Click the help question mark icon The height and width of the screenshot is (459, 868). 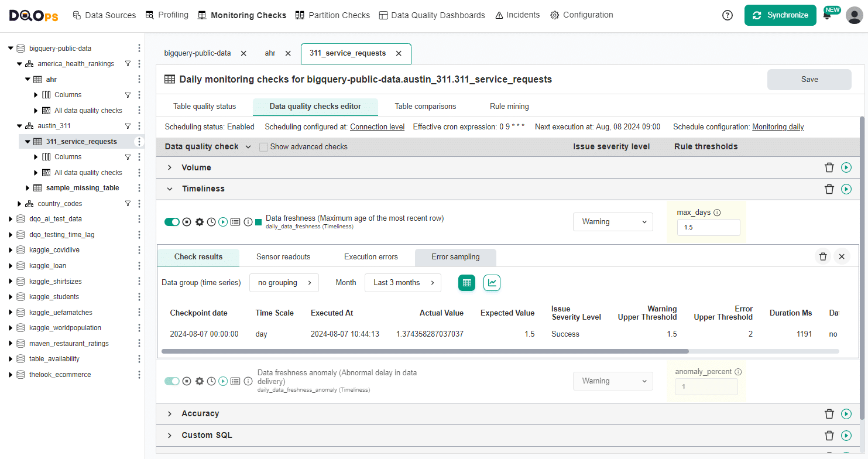728,16
